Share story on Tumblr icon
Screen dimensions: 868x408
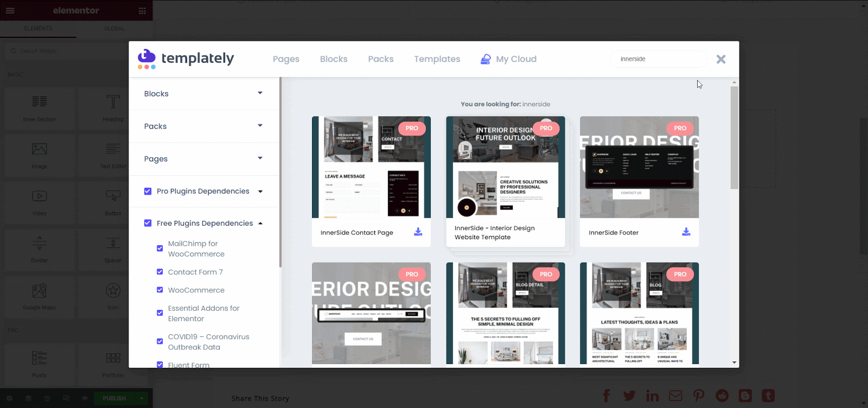tap(768, 396)
